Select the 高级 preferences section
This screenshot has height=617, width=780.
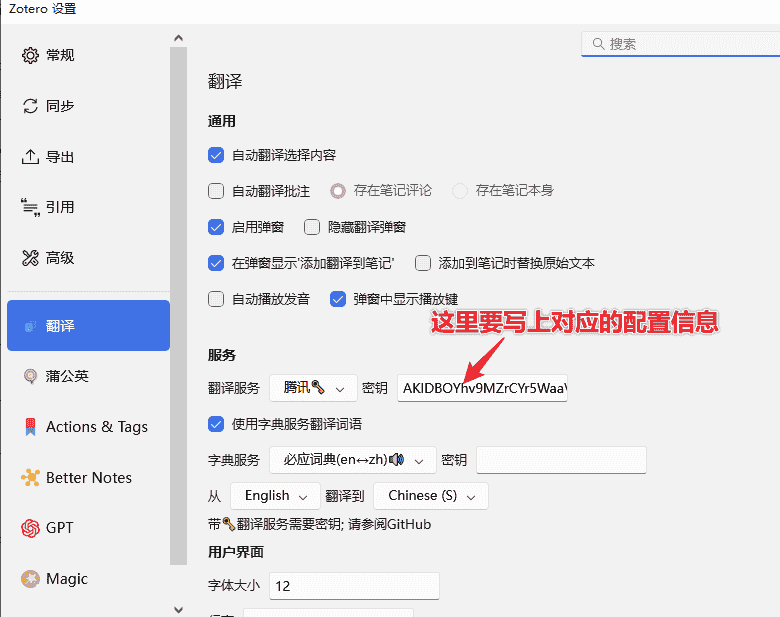click(x=89, y=258)
